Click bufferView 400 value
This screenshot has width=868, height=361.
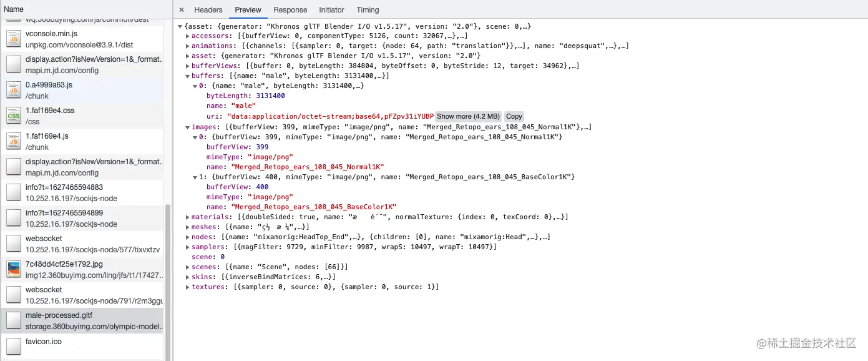point(261,187)
